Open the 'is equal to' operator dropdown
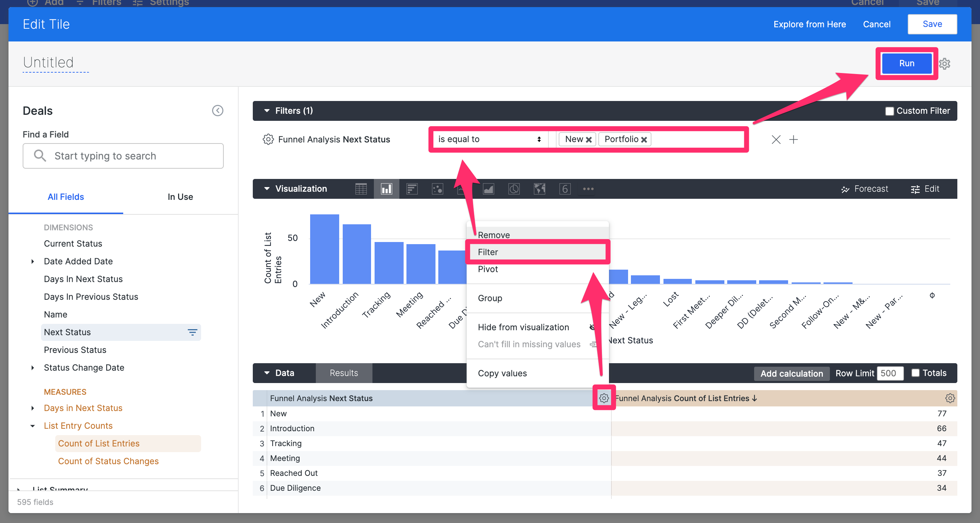Screen dimensions: 980x523 click(490, 139)
